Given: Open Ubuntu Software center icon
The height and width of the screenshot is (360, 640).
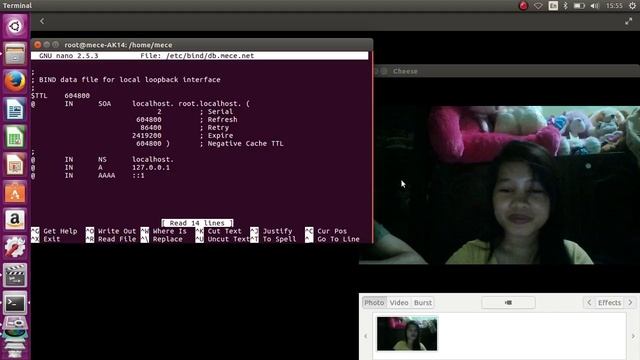Looking at the screenshot, I should [x=15, y=192].
